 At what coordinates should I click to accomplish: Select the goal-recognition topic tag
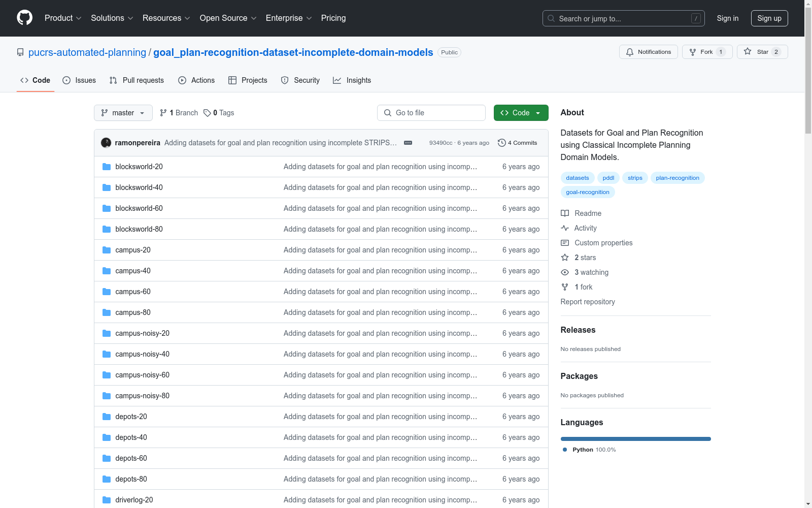point(588,192)
